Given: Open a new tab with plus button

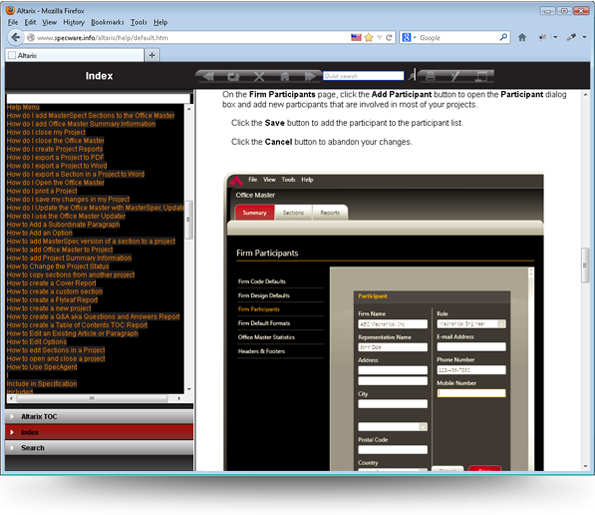Looking at the screenshot, I should click(x=152, y=55).
